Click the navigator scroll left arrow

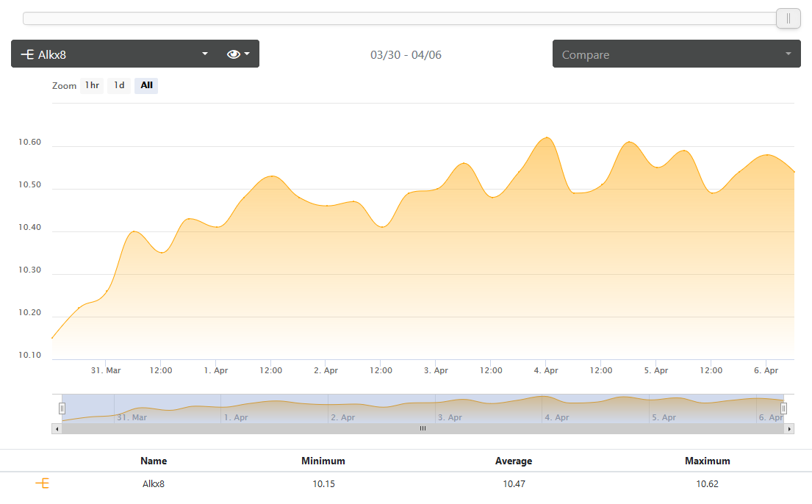[57, 429]
